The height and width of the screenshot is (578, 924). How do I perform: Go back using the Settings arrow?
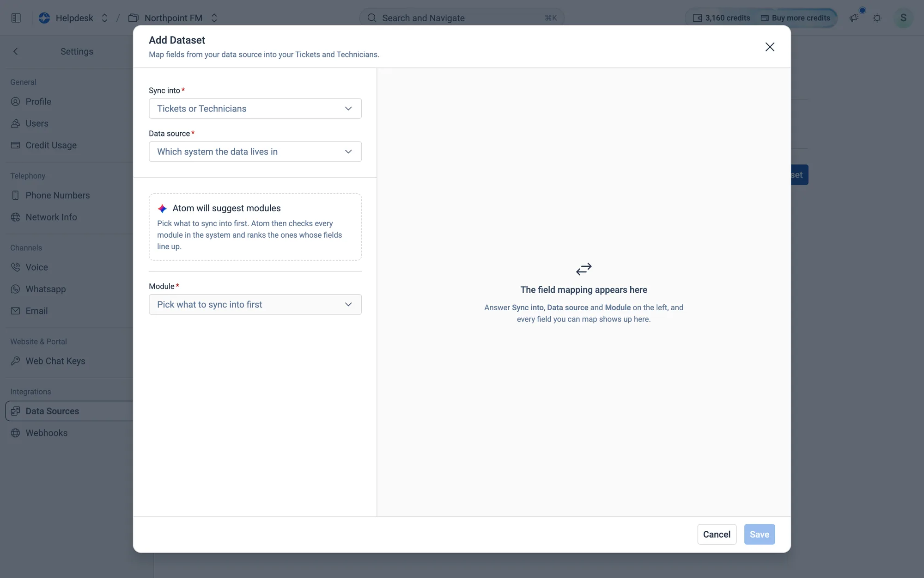pyautogui.click(x=16, y=51)
